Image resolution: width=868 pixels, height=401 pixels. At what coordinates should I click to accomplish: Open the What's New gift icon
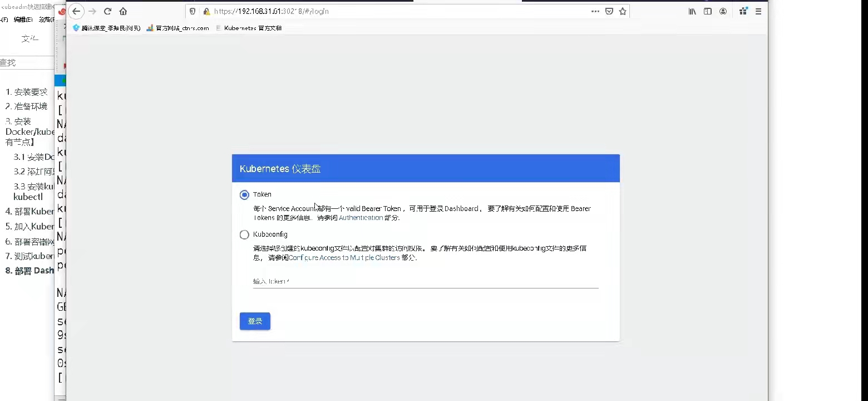pos(743,11)
